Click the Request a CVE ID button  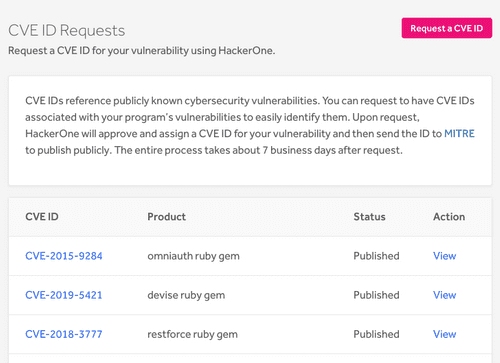[x=447, y=28]
